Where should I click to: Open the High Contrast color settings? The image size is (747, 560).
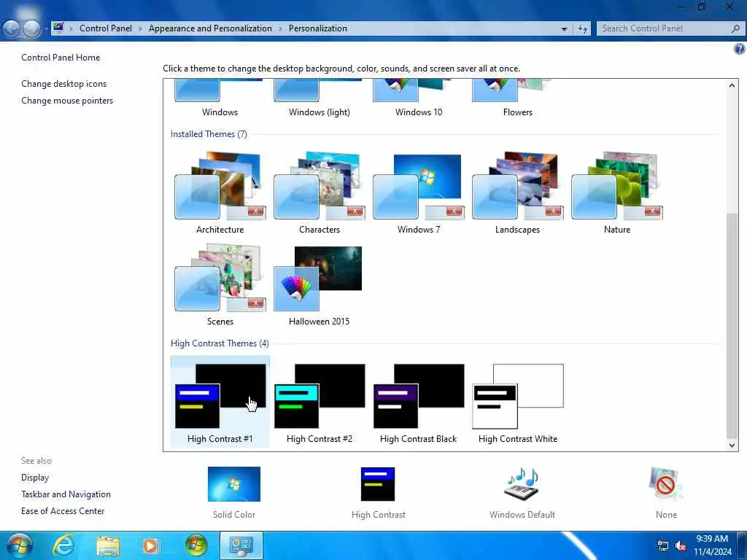(x=379, y=493)
